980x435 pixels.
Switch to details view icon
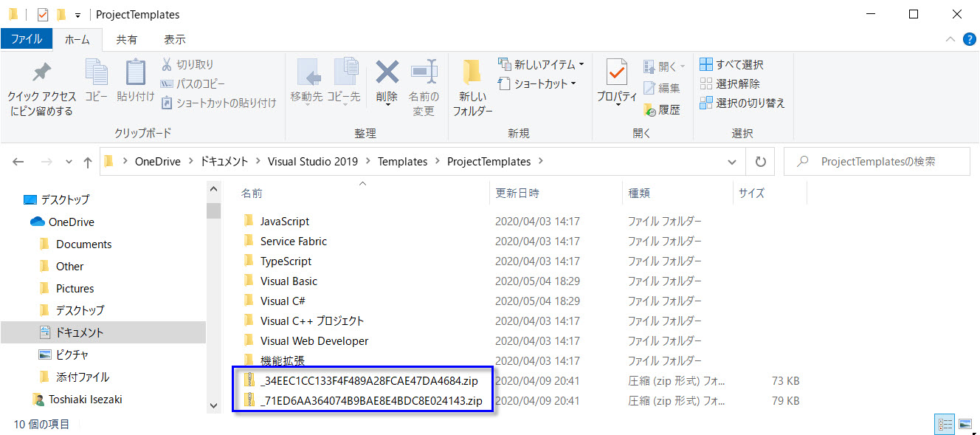point(945,424)
